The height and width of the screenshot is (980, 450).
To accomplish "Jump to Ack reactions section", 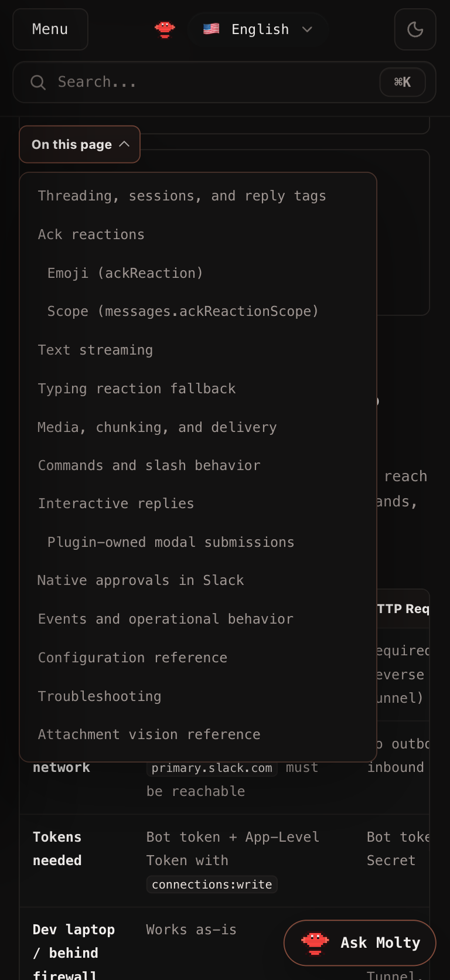I will tap(91, 234).
